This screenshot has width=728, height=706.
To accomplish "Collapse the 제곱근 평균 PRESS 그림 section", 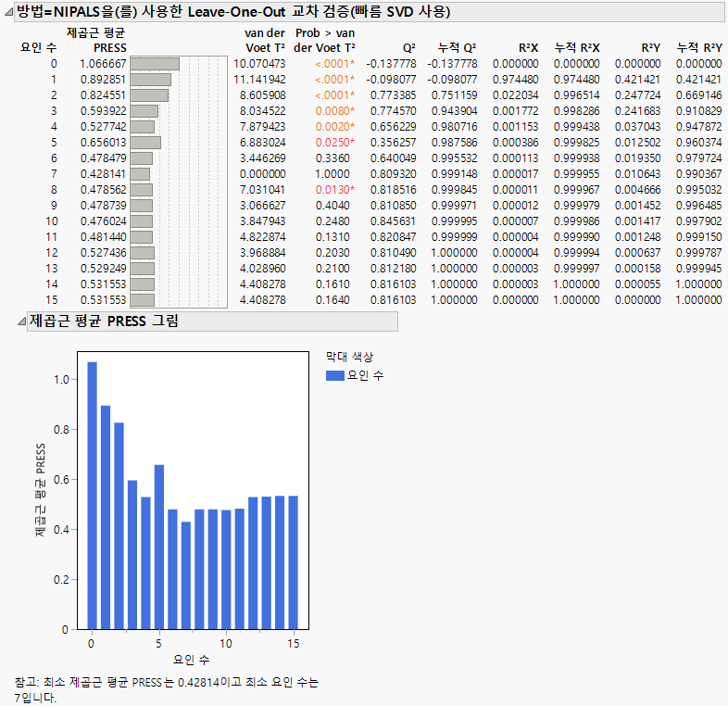I will pos(21,321).
